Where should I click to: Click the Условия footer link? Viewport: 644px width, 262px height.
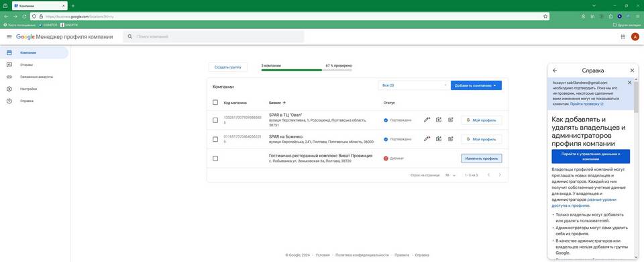[323, 255]
